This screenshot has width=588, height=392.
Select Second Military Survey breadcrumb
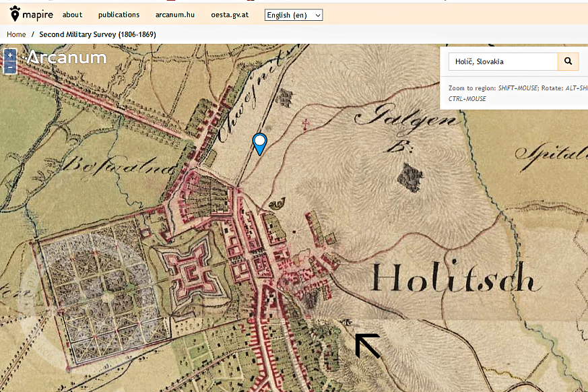(x=98, y=34)
